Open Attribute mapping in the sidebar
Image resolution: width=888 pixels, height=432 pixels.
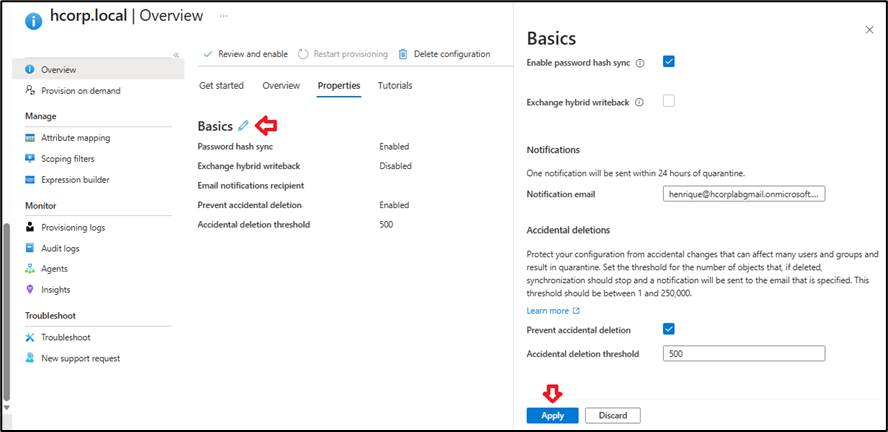point(75,138)
